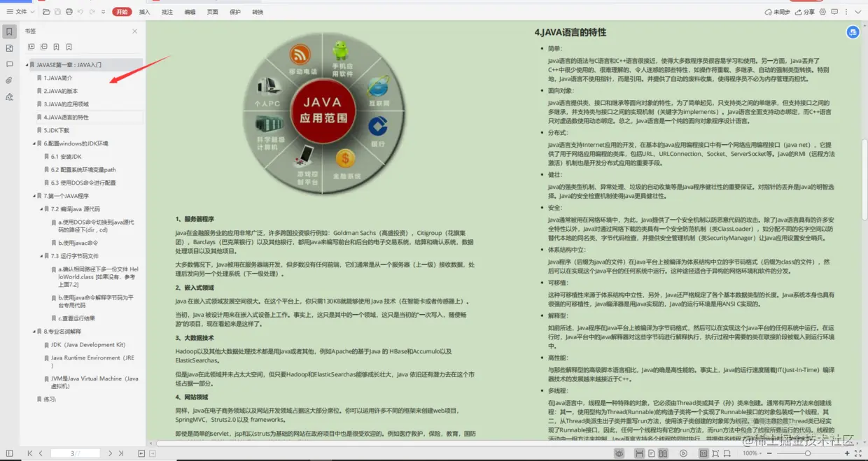The image size is (868, 461).
Task: Click the print icon in the toolbar
Action: pyautogui.click(x=69, y=12)
